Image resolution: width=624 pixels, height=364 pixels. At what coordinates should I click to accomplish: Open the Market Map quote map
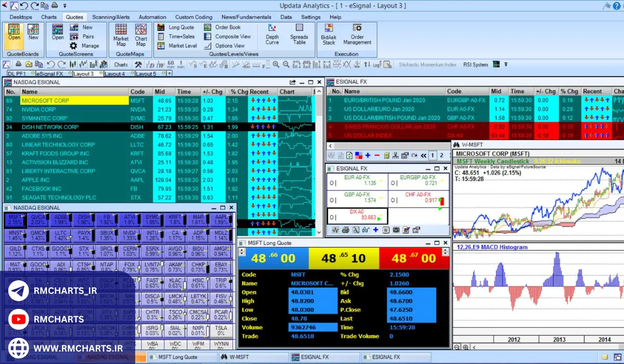click(x=121, y=34)
